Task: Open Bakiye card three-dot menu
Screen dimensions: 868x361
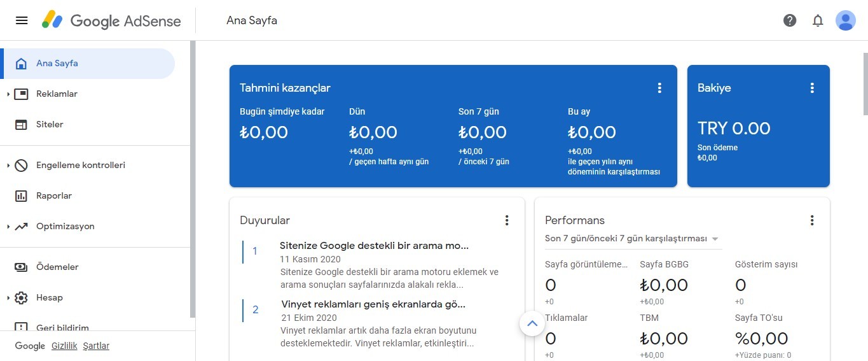Action: (812, 88)
